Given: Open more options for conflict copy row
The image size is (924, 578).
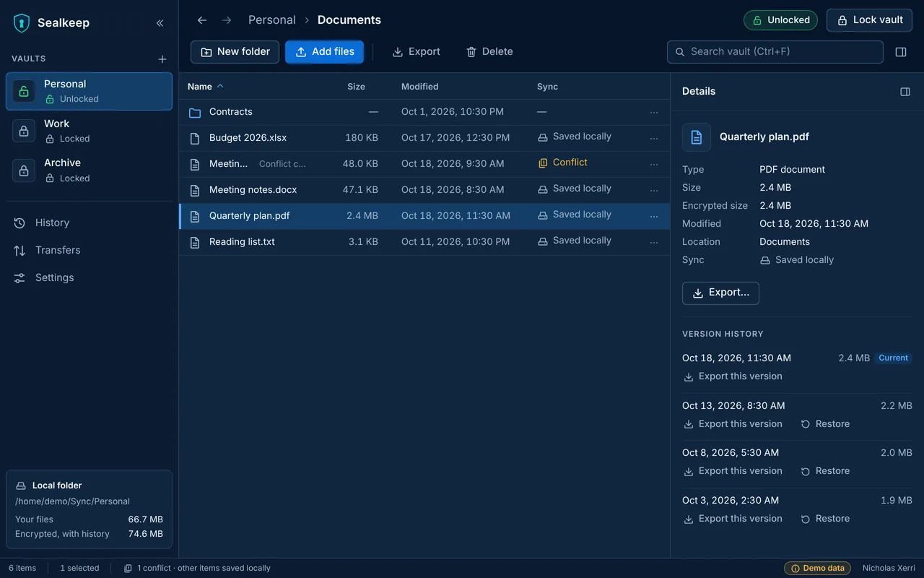Looking at the screenshot, I should (x=654, y=164).
